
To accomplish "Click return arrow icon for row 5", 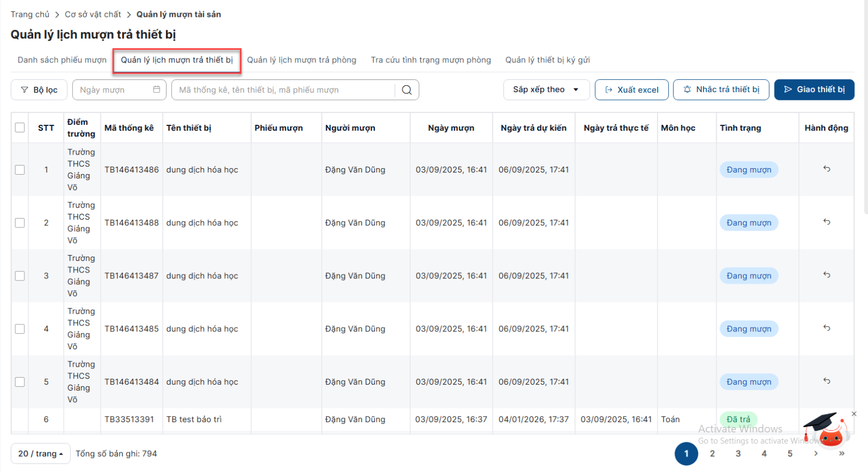I will pos(826,381).
